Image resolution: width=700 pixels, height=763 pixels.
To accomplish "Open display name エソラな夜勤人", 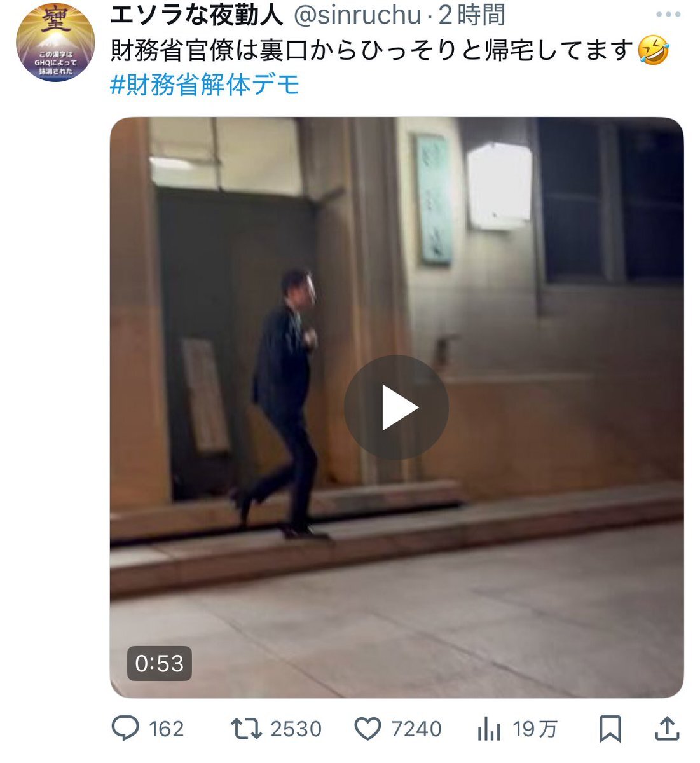I will pyautogui.click(x=197, y=15).
